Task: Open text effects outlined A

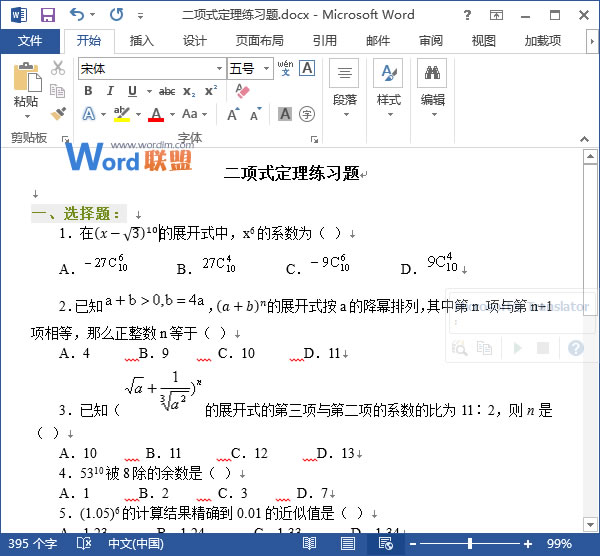Action: click(89, 114)
